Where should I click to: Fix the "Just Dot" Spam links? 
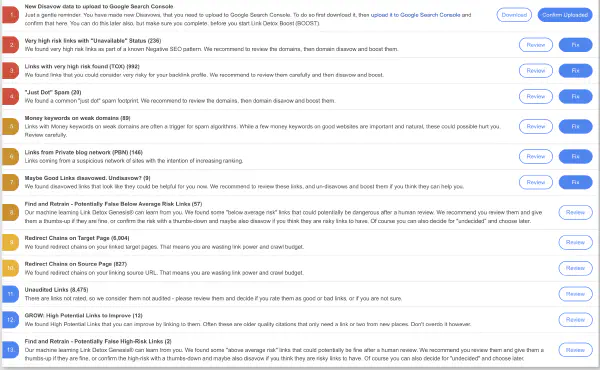576,96
